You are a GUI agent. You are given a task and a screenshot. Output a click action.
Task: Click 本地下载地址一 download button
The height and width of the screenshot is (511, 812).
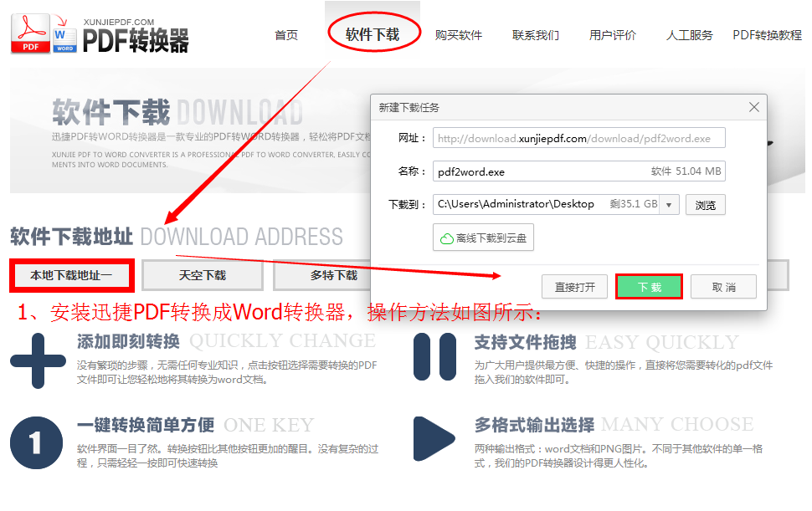click(x=71, y=275)
